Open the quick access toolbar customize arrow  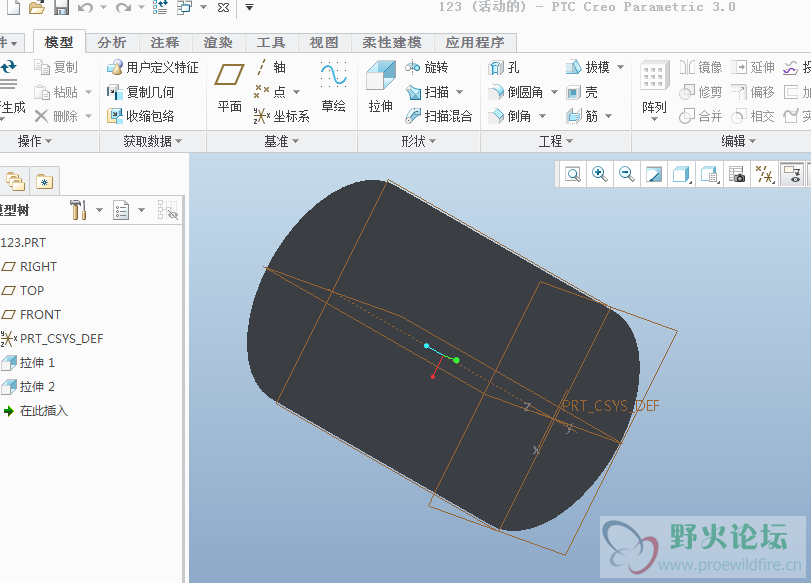(x=249, y=7)
